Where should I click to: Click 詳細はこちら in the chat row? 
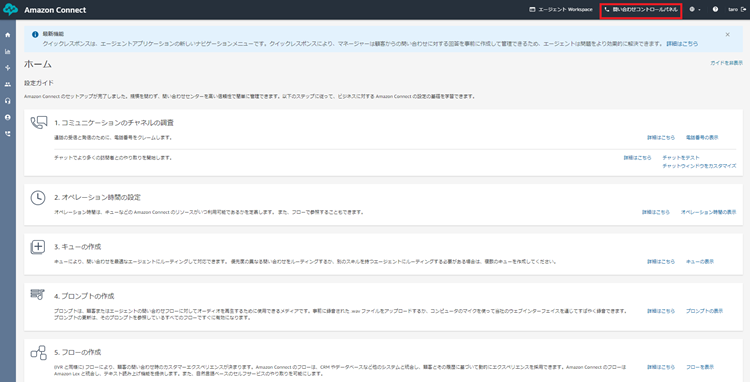tap(637, 157)
